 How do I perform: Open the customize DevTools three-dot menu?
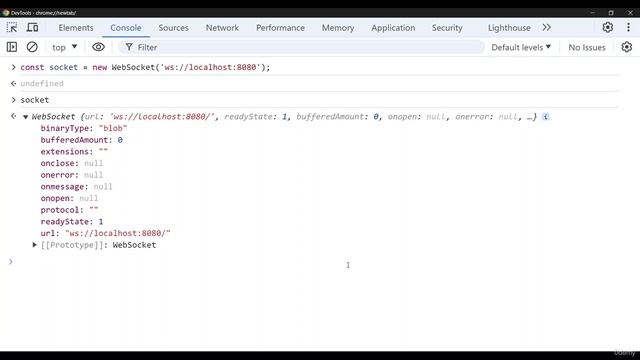coord(628,27)
